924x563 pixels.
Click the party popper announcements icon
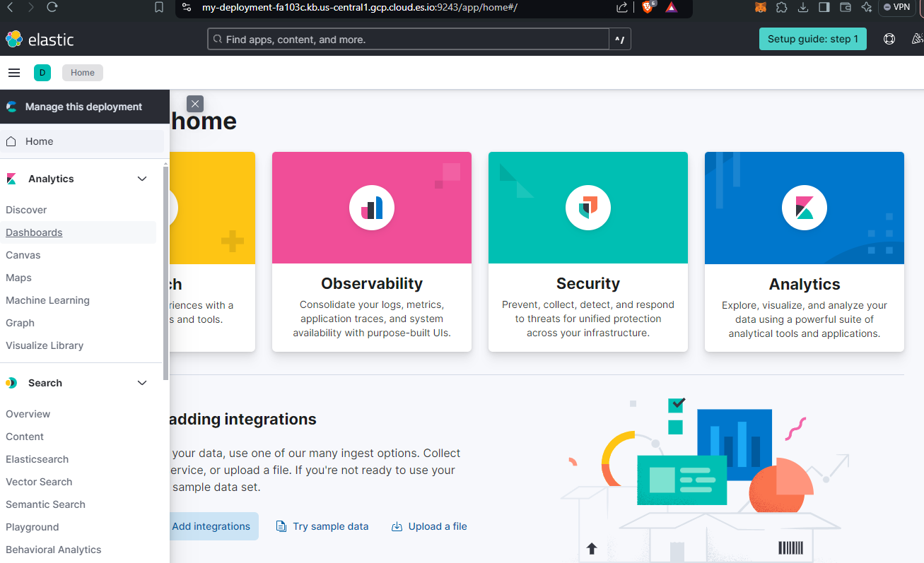(x=918, y=39)
